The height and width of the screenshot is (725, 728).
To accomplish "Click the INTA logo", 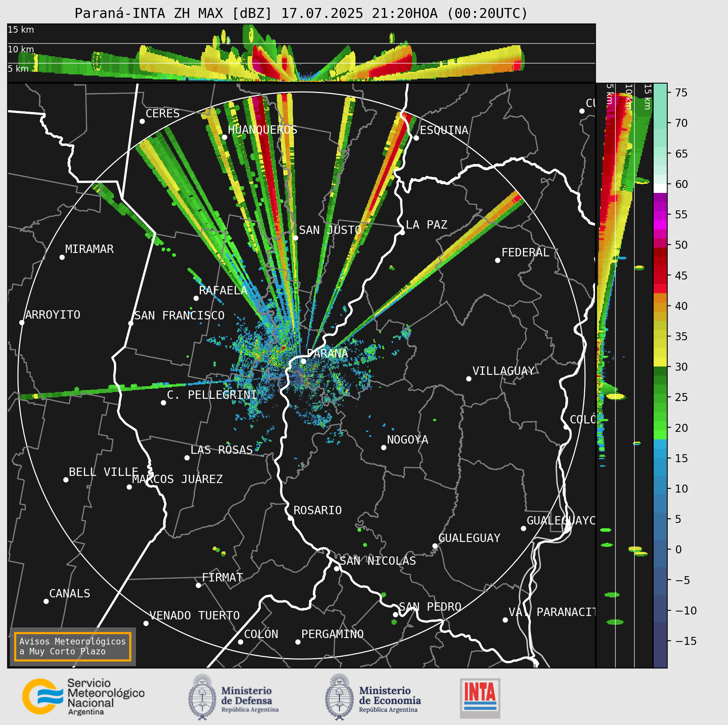I will pos(480,698).
